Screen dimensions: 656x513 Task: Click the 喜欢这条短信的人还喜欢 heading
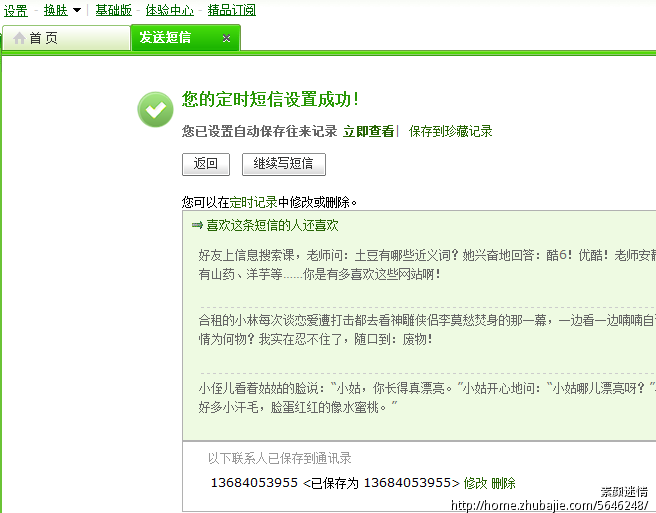coord(272,226)
